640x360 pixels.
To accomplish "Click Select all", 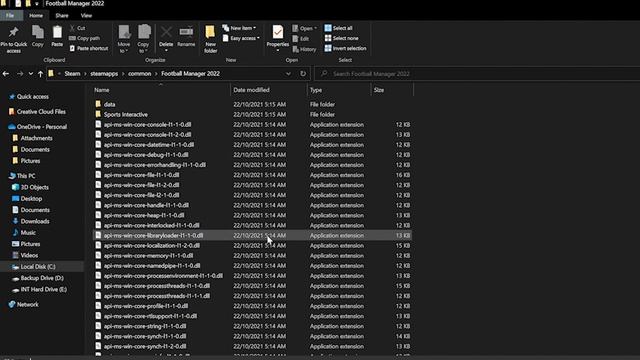I will 338,28.
